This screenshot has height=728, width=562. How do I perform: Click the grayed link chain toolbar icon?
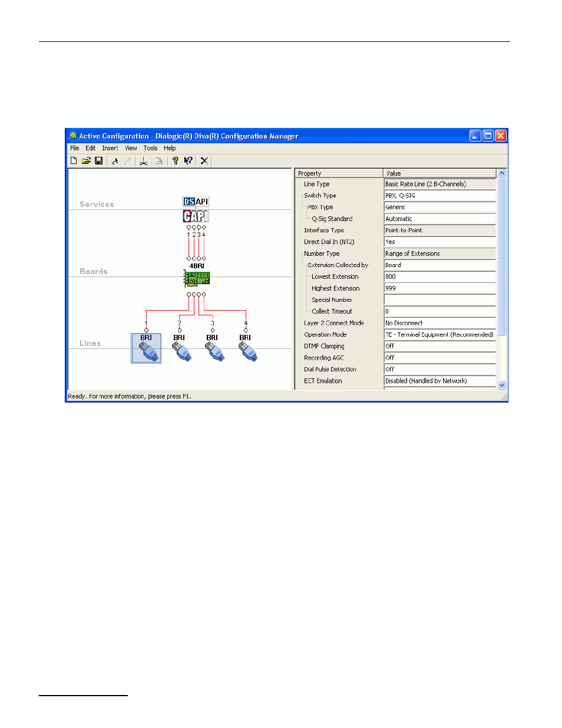point(128,160)
